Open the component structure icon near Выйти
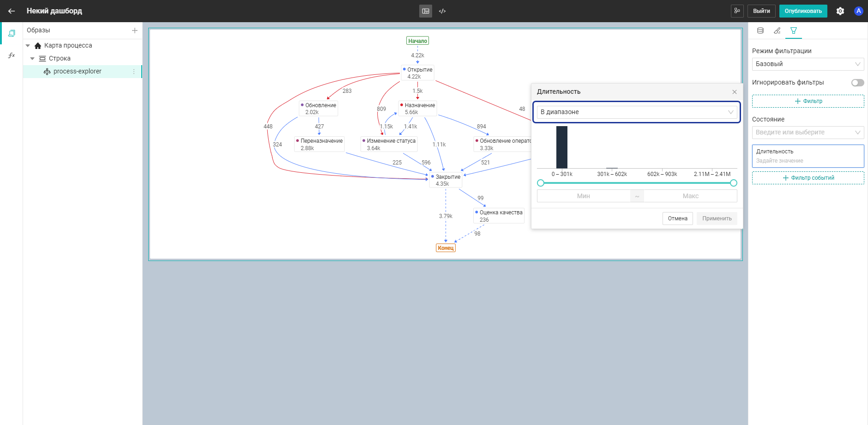This screenshot has width=868, height=425. 737,11
